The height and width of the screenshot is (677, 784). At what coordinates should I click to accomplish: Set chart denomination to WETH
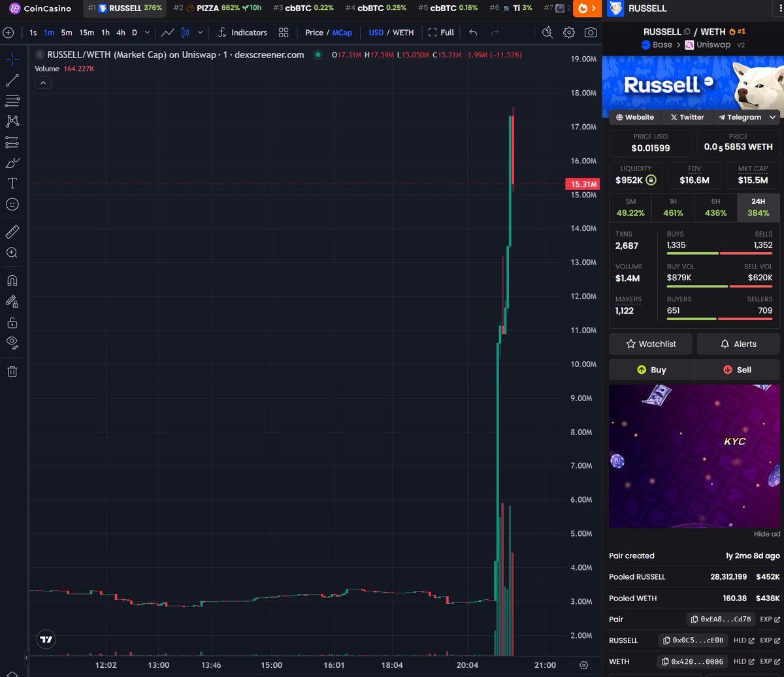[403, 32]
